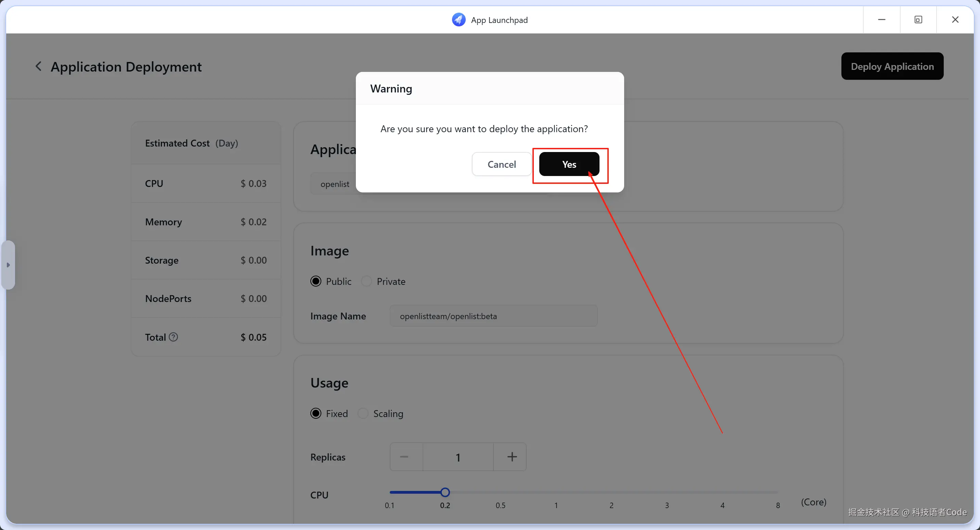Click the Total cost help question icon
The image size is (980, 530).
tap(173, 337)
